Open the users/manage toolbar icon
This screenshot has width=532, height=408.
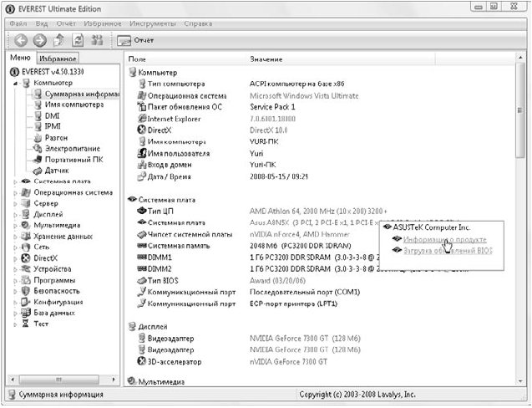pos(97,40)
